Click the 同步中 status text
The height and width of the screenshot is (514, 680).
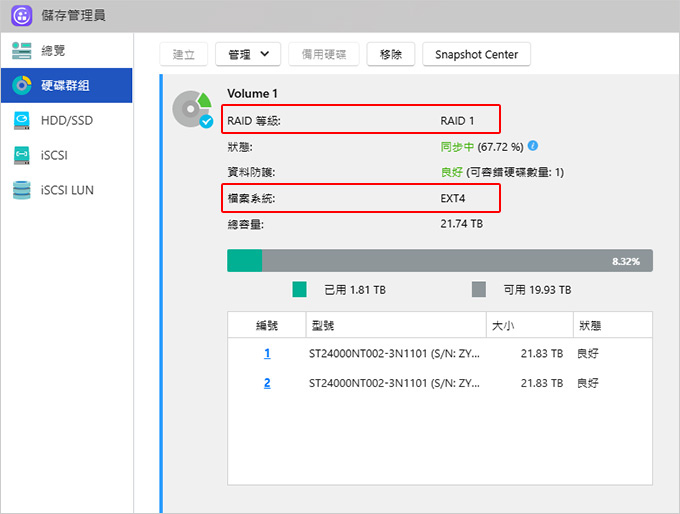pyautogui.click(x=457, y=147)
